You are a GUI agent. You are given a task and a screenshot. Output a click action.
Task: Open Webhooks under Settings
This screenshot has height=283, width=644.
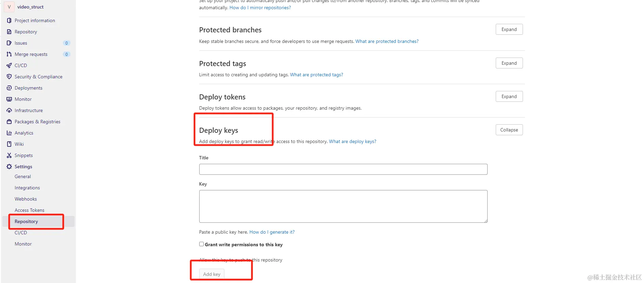tap(26, 199)
